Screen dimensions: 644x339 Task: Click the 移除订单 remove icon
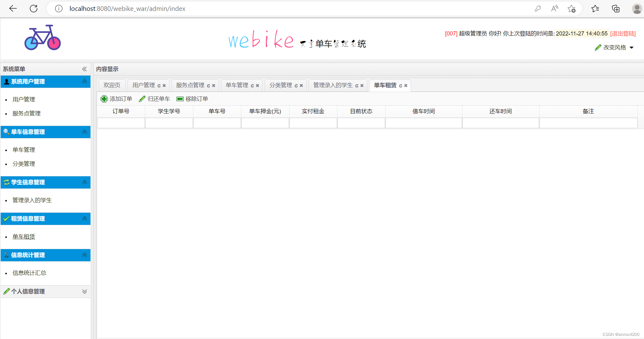[x=180, y=99]
